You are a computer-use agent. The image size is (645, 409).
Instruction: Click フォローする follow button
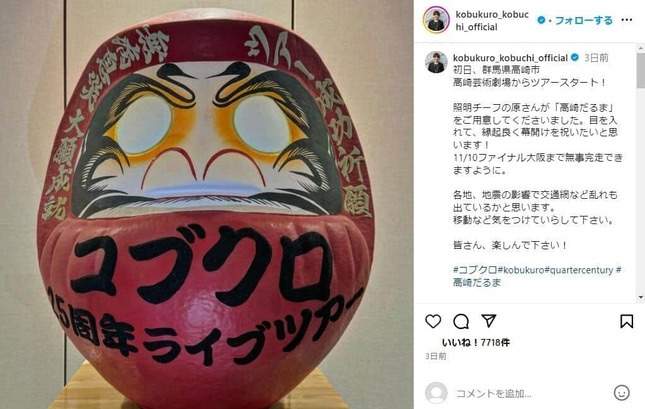tap(584, 20)
